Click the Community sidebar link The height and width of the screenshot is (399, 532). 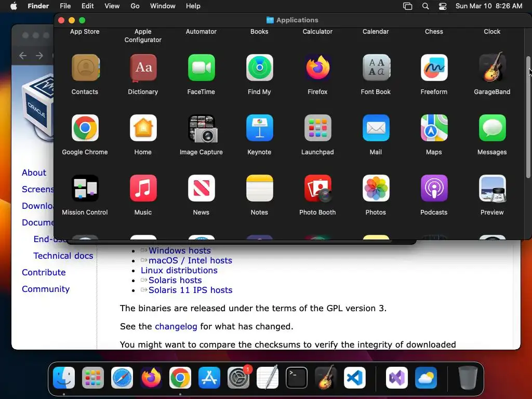pyautogui.click(x=46, y=289)
